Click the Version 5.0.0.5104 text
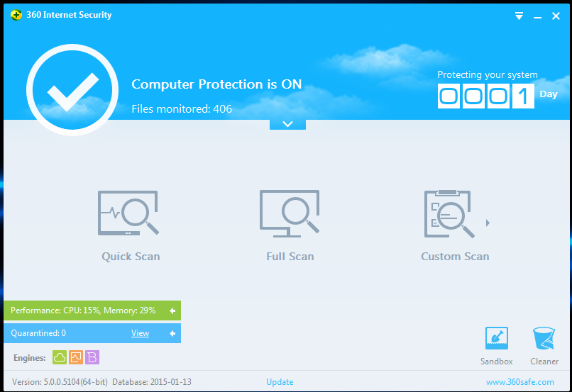The height and width of the screenshot is (392, 572). click(x=60, y=382)
